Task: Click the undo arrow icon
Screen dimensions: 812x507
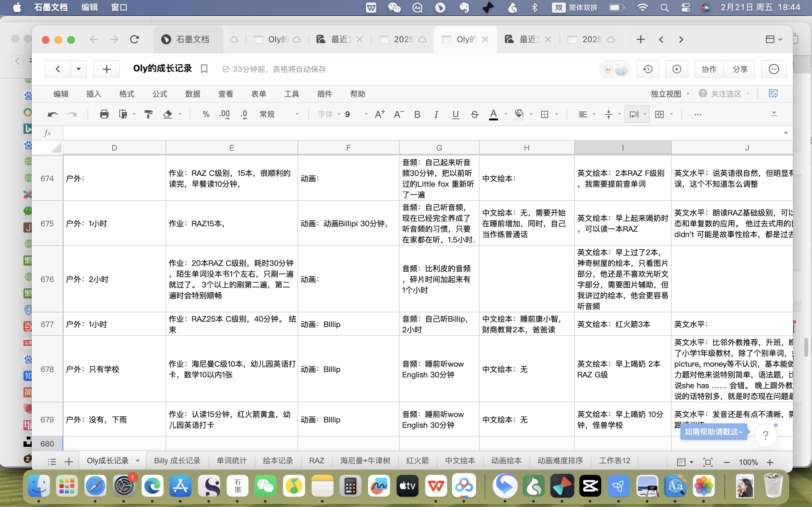Action: (53, 114)
